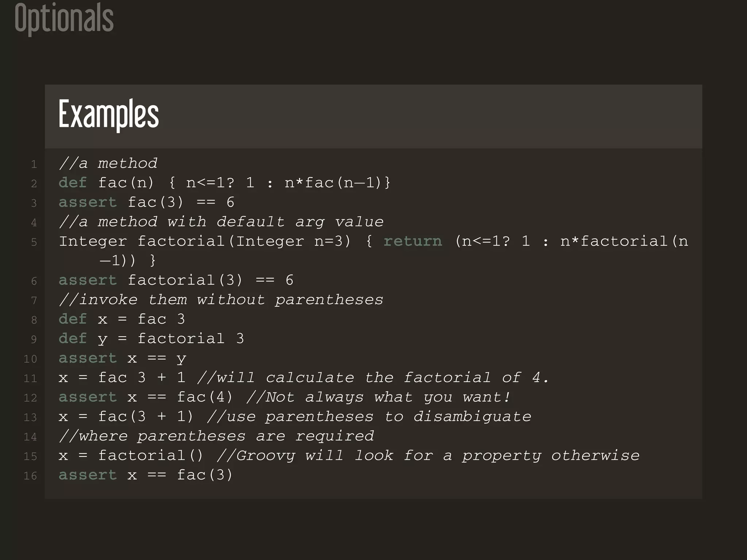Click line number 16 in the gutter
Screen dimensions: 747x560
tap(30, 476)
